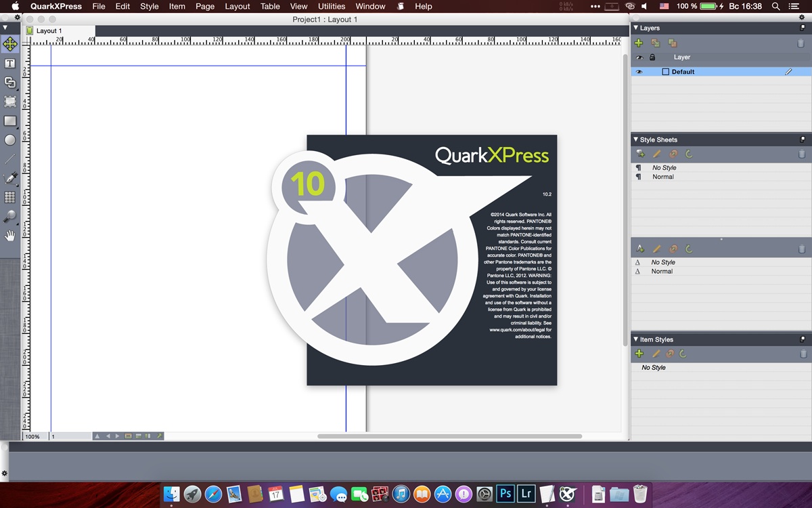The image size is (812, 508).
Task: Open Photoshop from the Dock
Action: click(x=505, y=494)
